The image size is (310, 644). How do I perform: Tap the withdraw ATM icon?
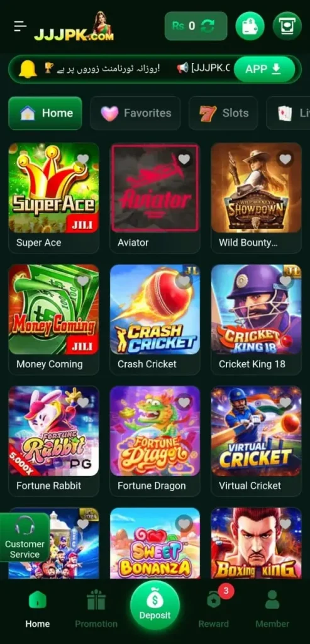[x=287, y=26]
